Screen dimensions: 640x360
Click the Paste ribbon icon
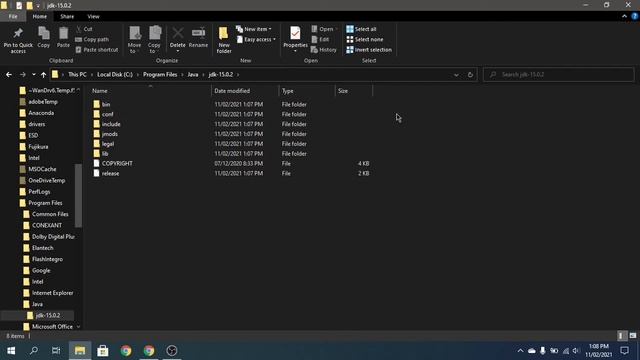63,38
